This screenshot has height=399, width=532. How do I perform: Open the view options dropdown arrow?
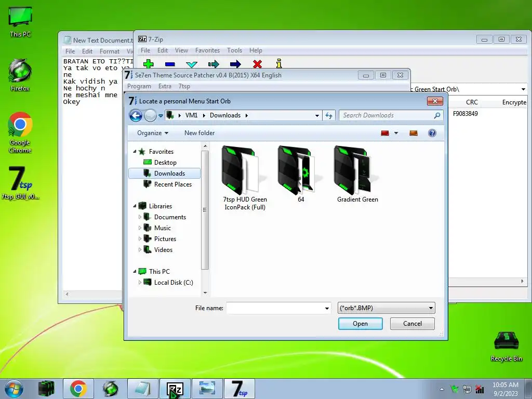click(x=396, y=133)
